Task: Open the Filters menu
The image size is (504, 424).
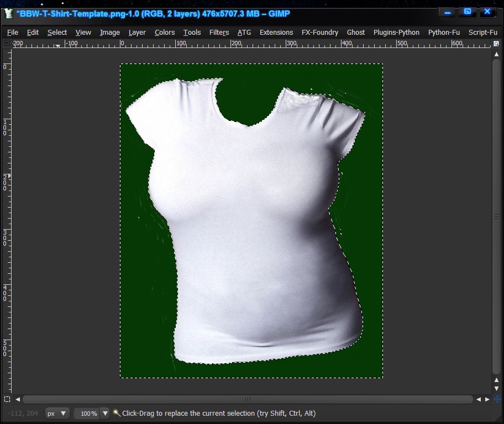Action: (219, 33)
